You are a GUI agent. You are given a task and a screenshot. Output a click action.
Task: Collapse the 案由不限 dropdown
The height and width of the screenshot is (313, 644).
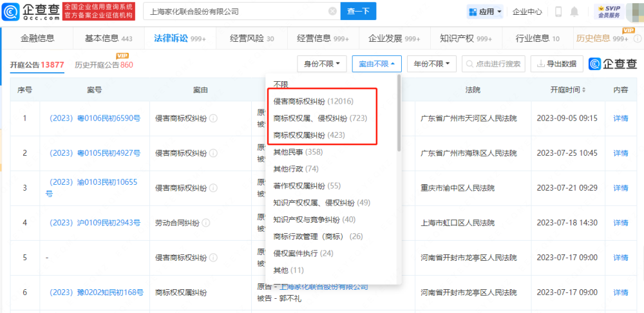(x=377, y=64)
